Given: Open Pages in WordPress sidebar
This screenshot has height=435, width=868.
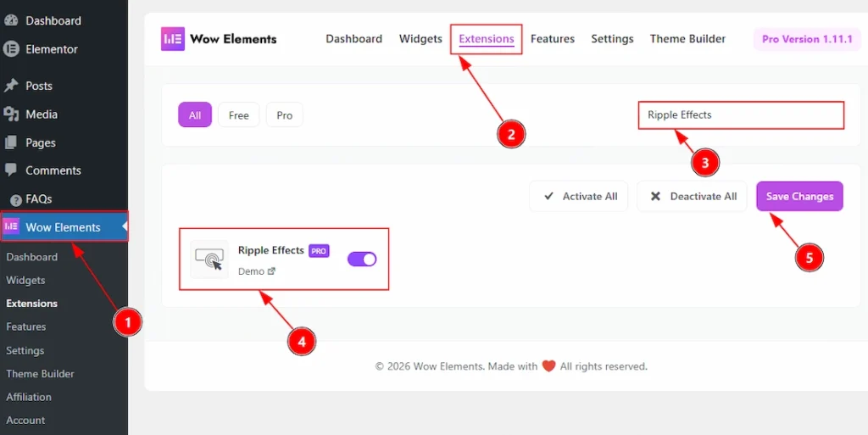Looking at the screenshot, I should 41,142.
